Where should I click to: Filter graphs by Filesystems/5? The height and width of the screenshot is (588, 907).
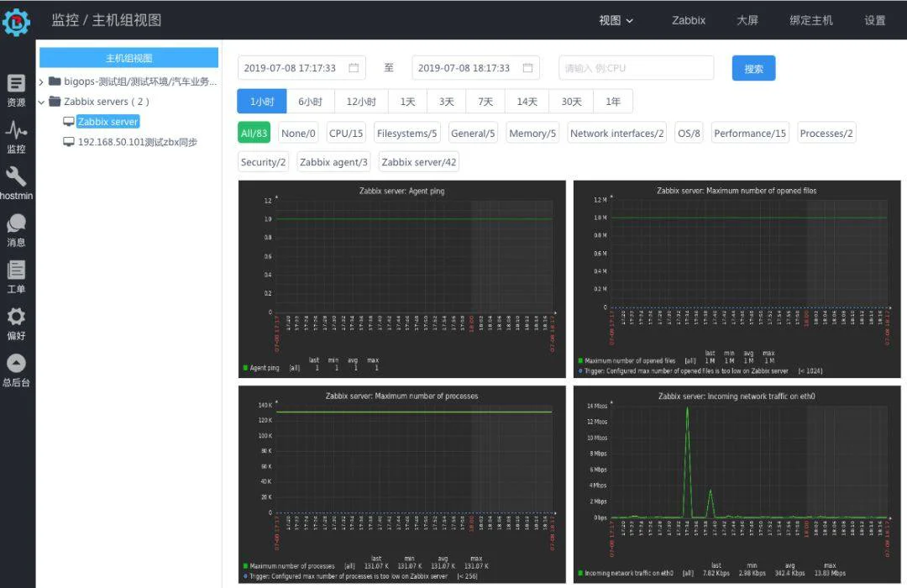[x=406, y=133]
